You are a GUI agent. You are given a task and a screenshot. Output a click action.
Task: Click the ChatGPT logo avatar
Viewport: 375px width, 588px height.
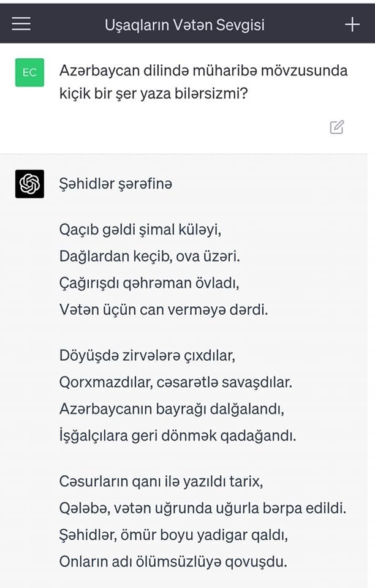pyautogui.click(x=29, y=184)
